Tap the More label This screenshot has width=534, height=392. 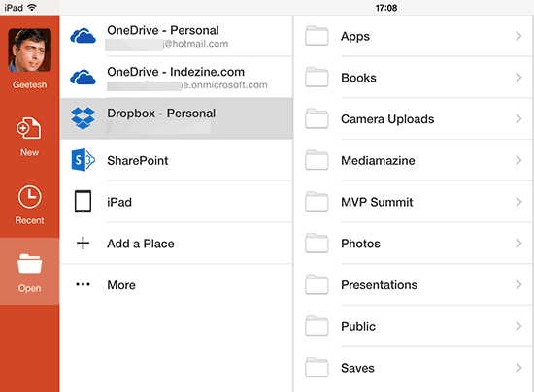pyautogui.click(x=121, y=285)
